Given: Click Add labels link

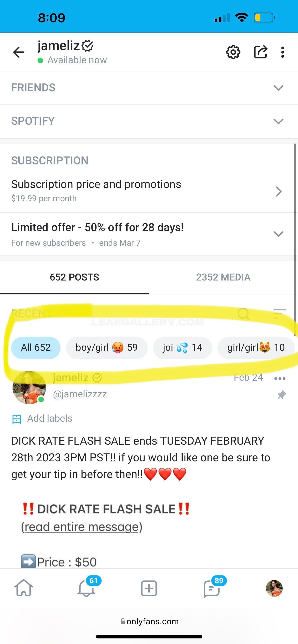Looking at the screenshot, I should tap(49, 418).
